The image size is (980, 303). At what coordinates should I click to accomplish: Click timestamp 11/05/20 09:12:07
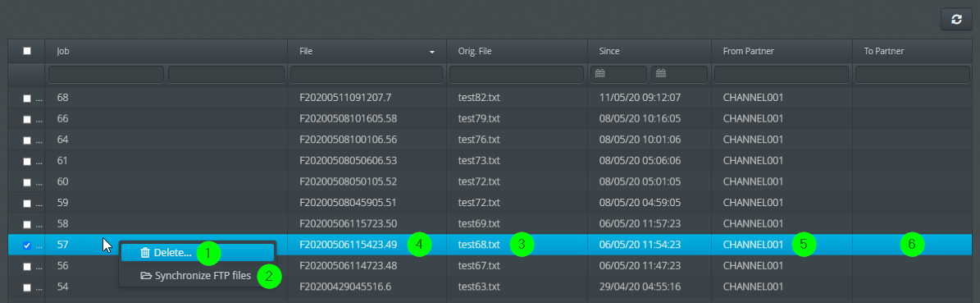640,98
